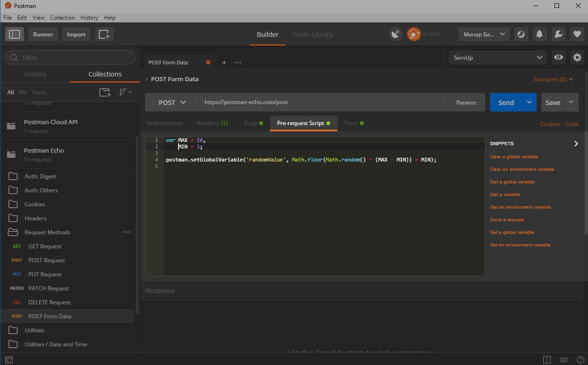Click the orange sync status icon
588x365 pixels.
(414, 34)
